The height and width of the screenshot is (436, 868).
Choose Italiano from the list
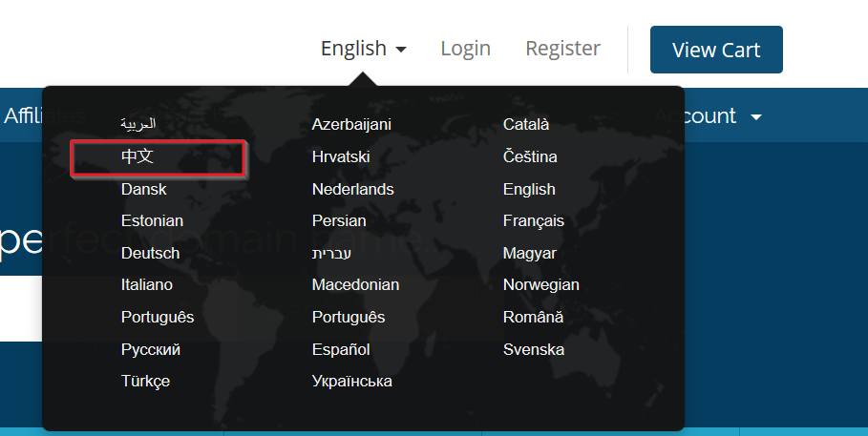coord(147,284)
